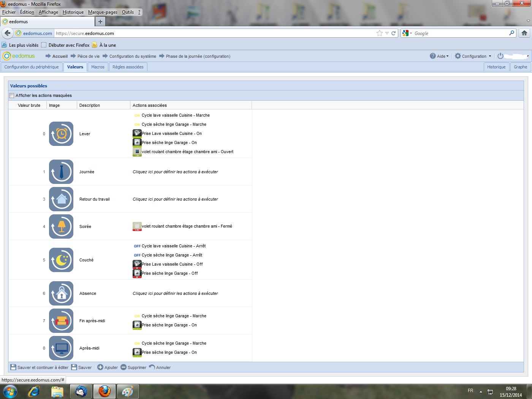Screen dimensions: 532x399
Task: Click the URL address bar
Action: pos(213,33)
